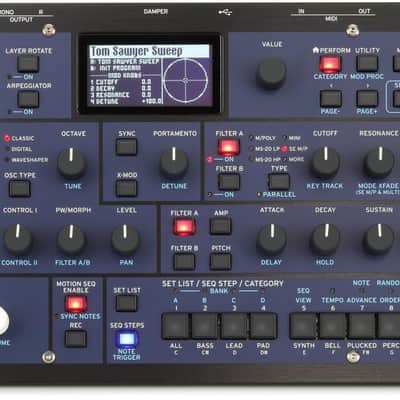Click the 'Tom Sawyer Sweep' title on display
Viewport: 400px width, 400px height.
pyautogui.click(x=137, y=51)
